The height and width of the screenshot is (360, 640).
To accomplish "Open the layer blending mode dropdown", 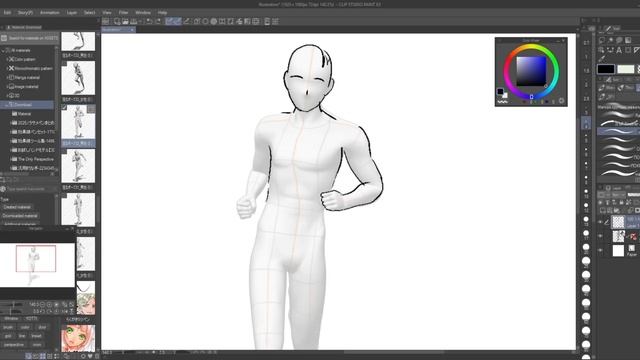I will [x=618, y=195].
